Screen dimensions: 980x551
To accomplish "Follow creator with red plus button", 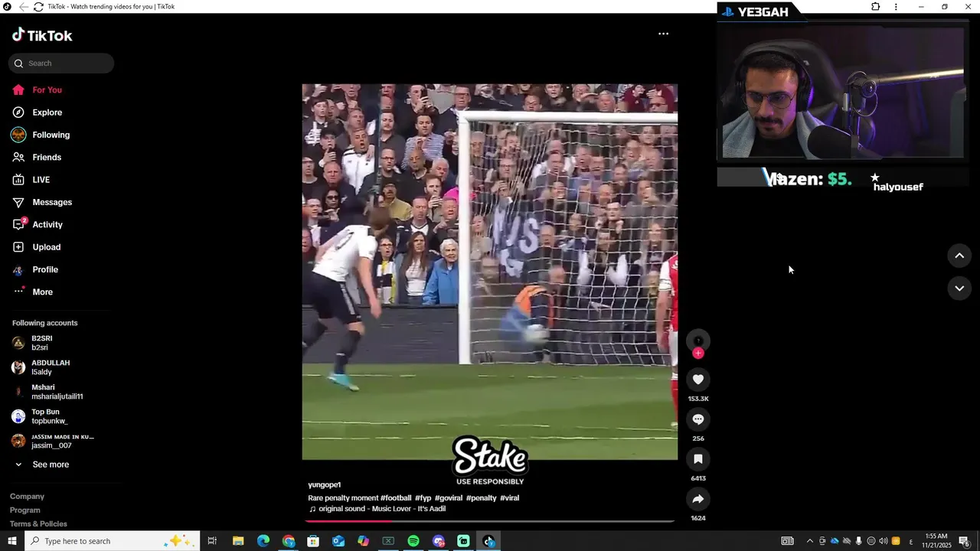I will click(698, 354).
